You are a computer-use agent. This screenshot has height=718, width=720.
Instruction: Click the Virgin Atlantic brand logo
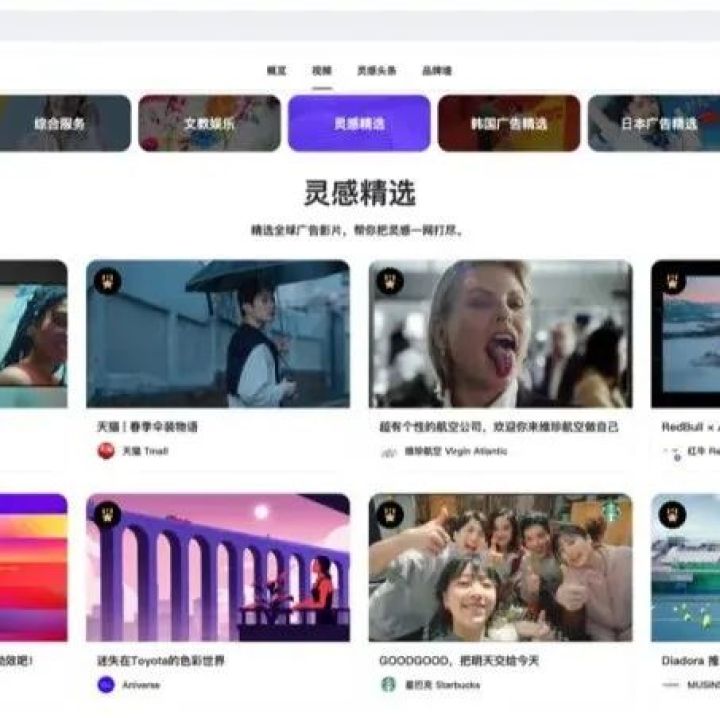pos(388,452)
